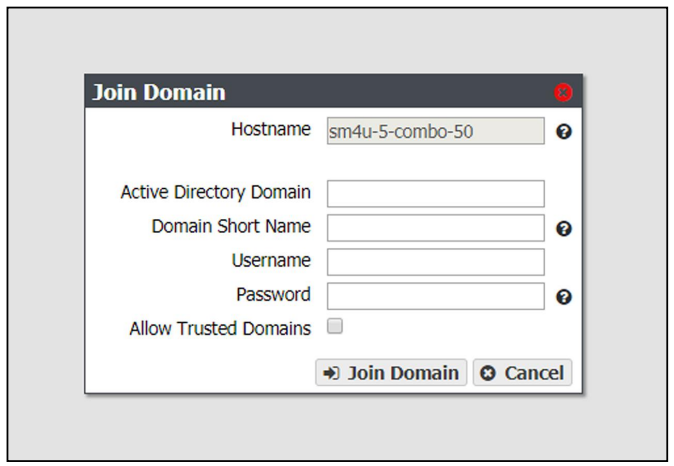The width and height of the screenshot is (674, 466).
Task: Open the help icon next to Hostname
Action: coord(564,132)
